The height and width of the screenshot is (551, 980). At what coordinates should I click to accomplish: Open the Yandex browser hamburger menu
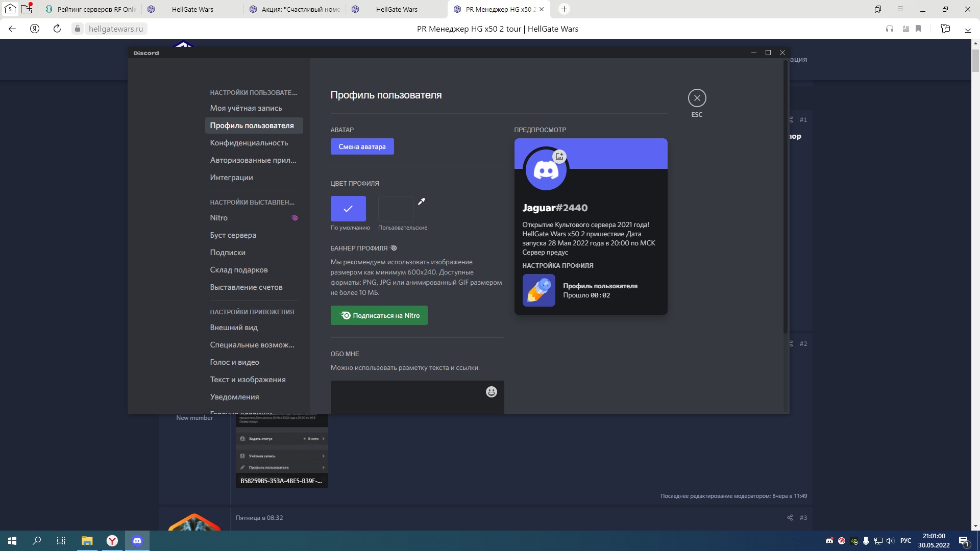(900, 9)
